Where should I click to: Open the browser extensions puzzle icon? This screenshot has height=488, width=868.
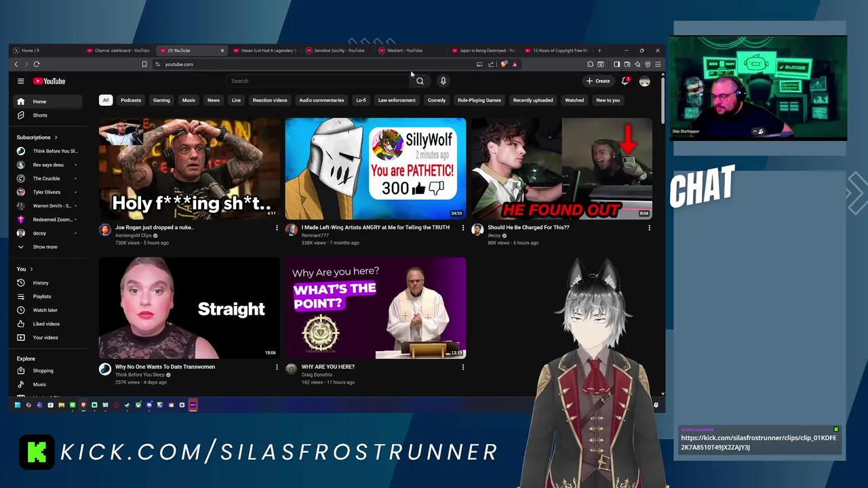click(x=590, y=64)
